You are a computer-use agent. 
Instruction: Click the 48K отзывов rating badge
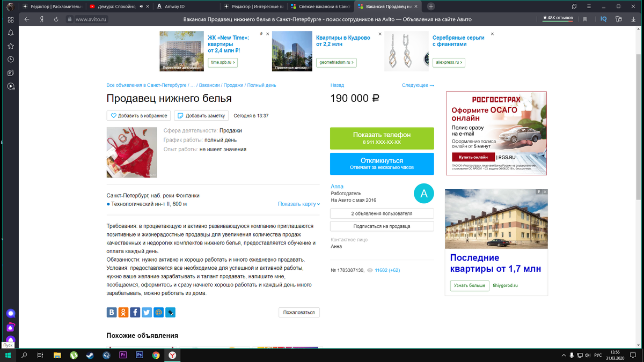tap(558, 18)
